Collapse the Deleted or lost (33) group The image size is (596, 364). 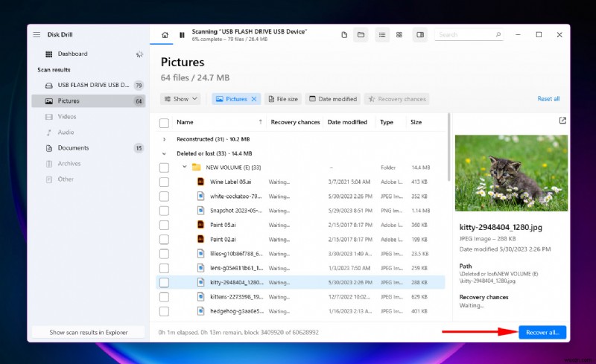[x=164, y=154]
